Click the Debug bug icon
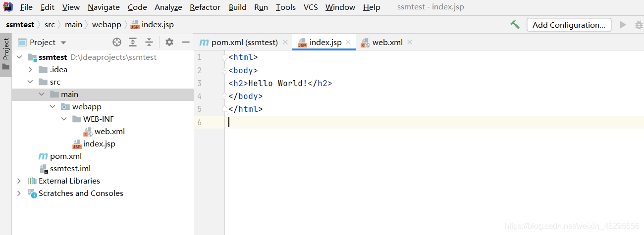The width and height of the screenshot is (644, 235). (x=639, y=25)
